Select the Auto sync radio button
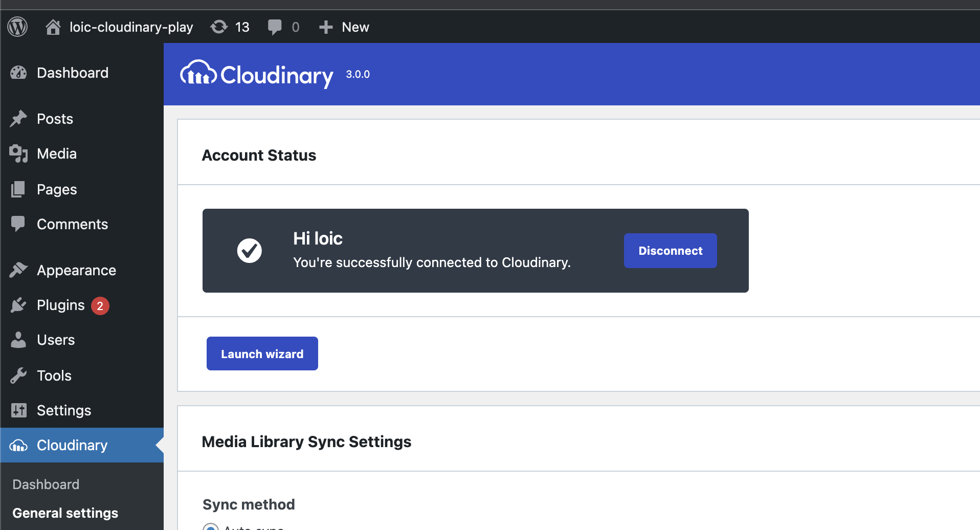This screenshot has height=530, width=980. pyautogui.click(x=211, y=527)
